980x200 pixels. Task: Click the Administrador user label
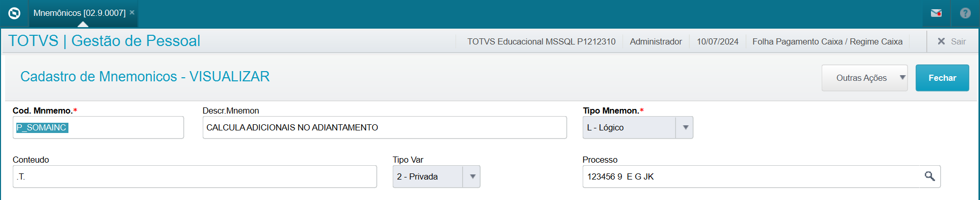[656, 41]
